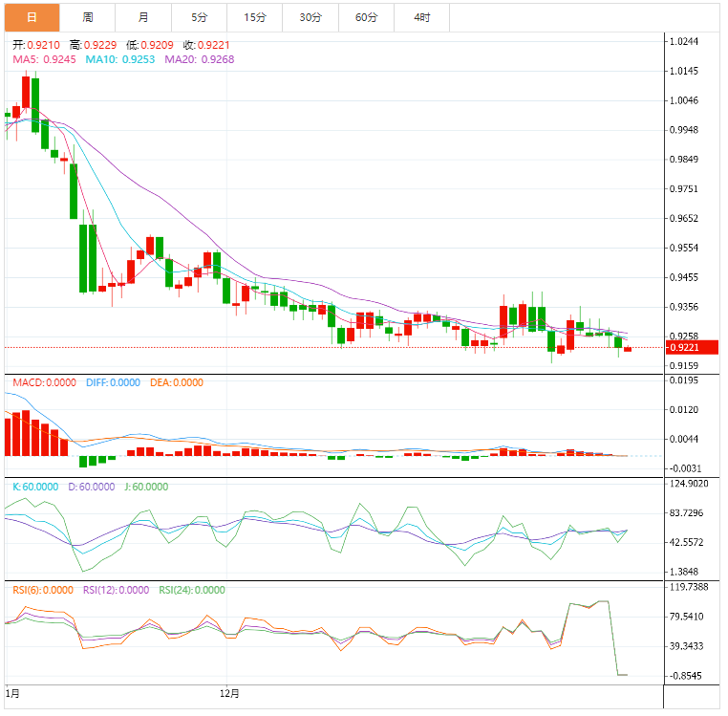Click the 高:0.9229 high price value
This screenshot has height=716, width=728.
point(93,45)
